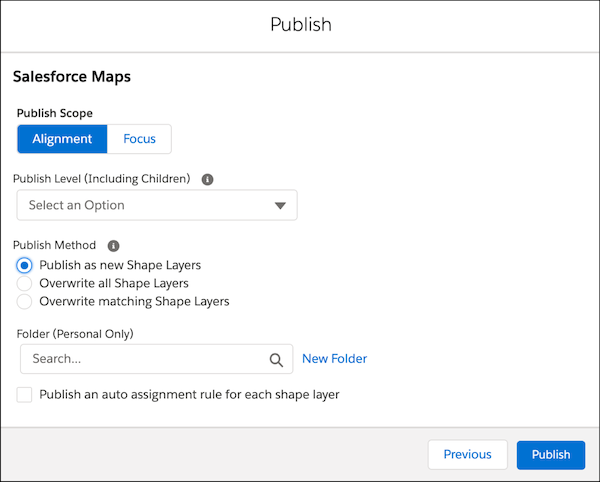Create a New Folder
The width and height of the screenshot is (600, 482).
pos(334,359)
